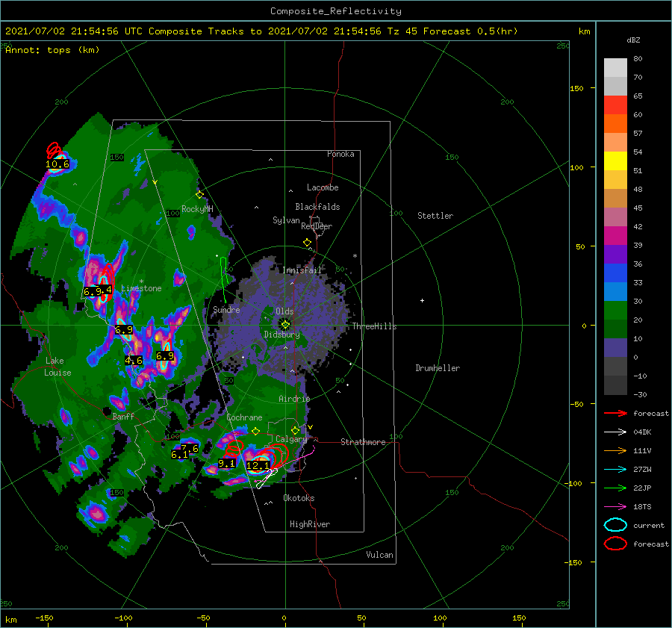Click the 80 dBZ color swatch
This screenshot has width=672, height=628.
(615, 67)
